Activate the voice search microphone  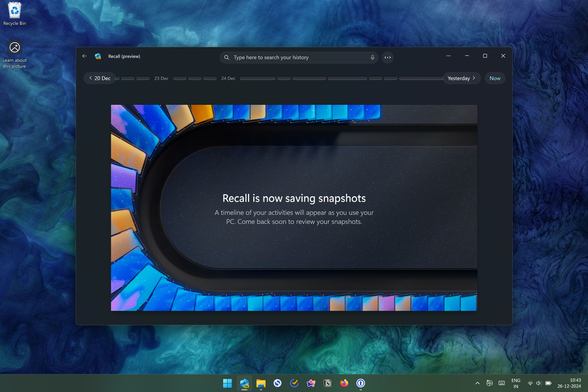(372, 57)
